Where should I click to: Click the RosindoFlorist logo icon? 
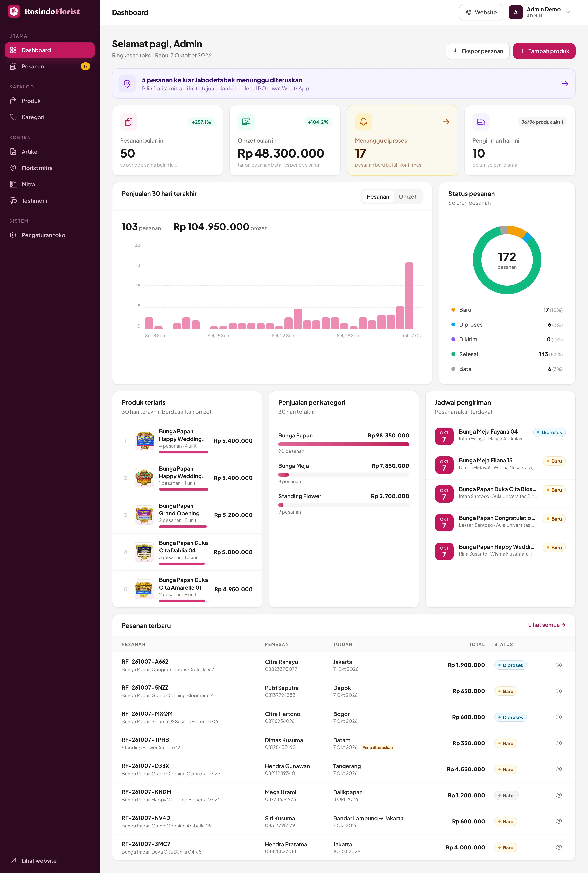(14, 11)
